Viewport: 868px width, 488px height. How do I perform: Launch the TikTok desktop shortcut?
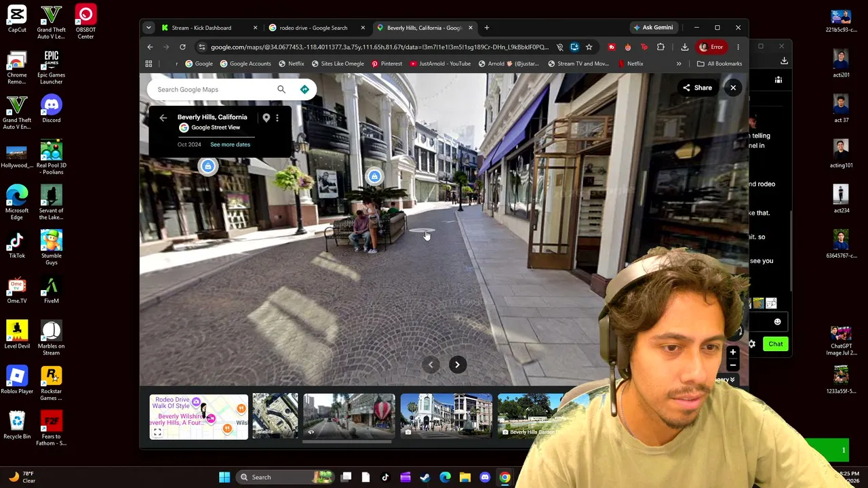pyautogui.click(x=17, y=245)
